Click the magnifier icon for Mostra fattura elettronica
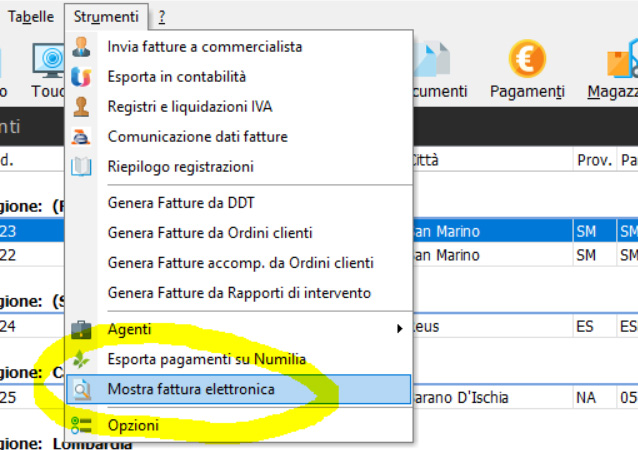The image size is (638, 450). point(82,389)
